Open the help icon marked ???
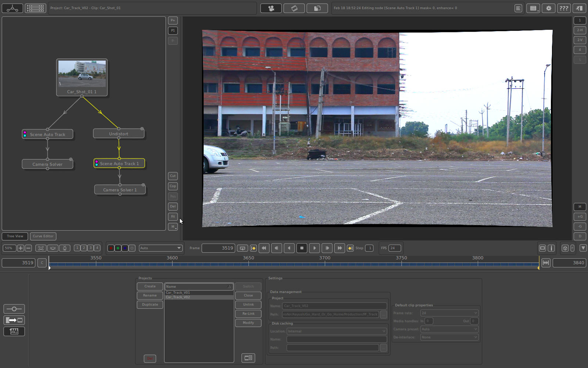The width and height of the screenshot is (588, 368). click(564, 8)
